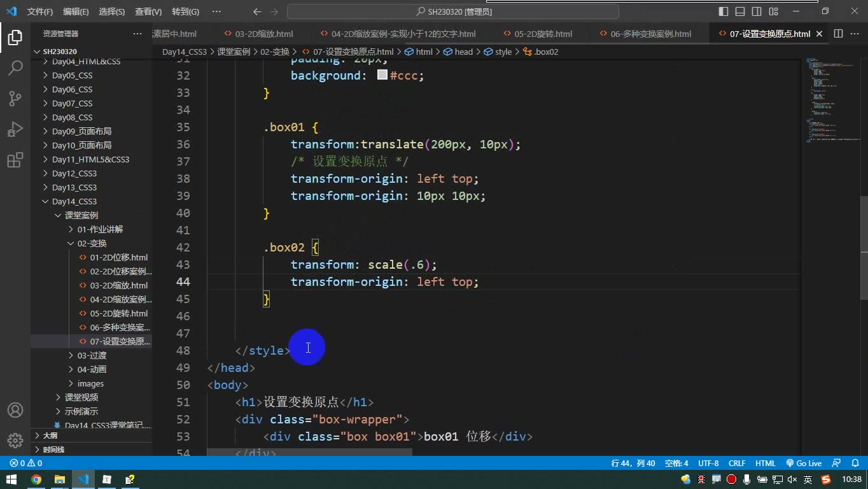Open the Manage settings gear
The height and width of the screenshot is (489, 868).
(x=15, y=441)
